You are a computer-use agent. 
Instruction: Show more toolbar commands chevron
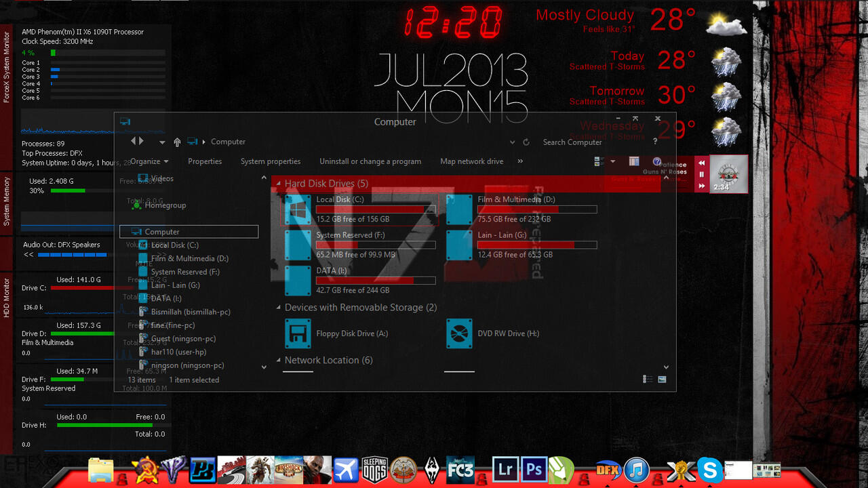point(520,161)
